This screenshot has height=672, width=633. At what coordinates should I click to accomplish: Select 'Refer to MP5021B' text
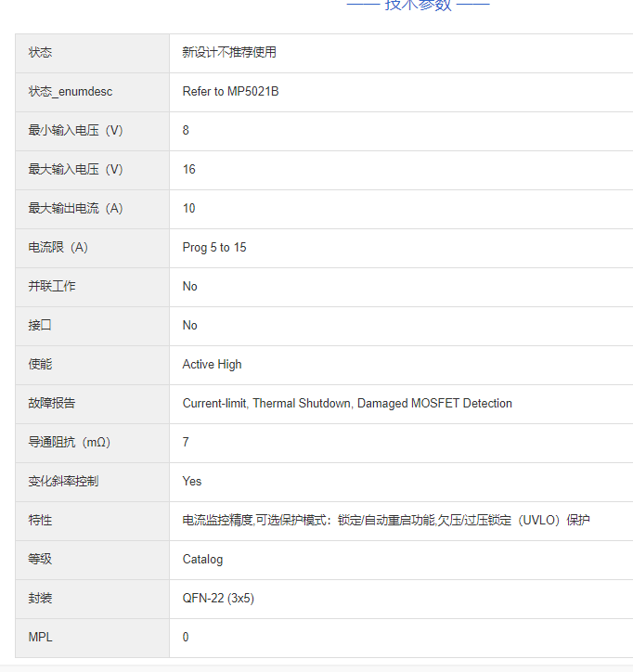[230, 91]
